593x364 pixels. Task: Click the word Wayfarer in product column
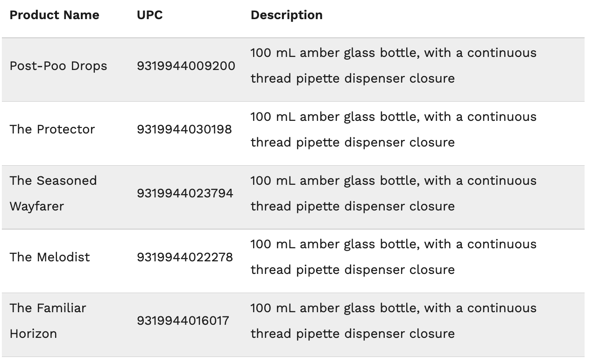point(37,206)
